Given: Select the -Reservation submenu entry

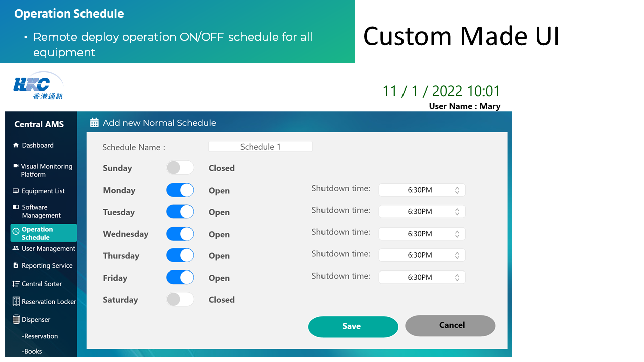Looking at the screenshot, I should tap(40, 336).
